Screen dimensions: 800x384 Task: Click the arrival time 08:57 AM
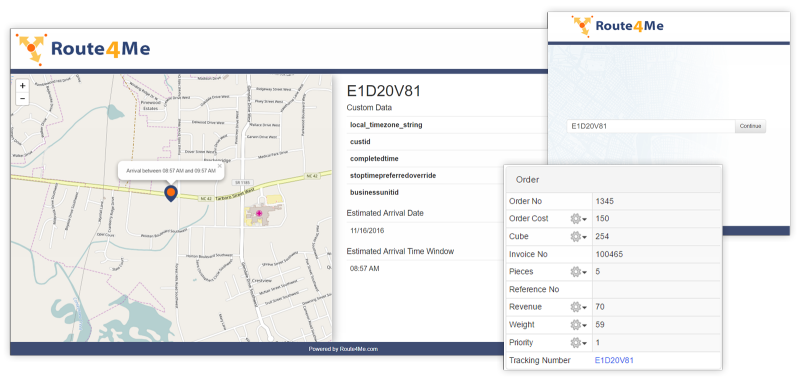364,268
